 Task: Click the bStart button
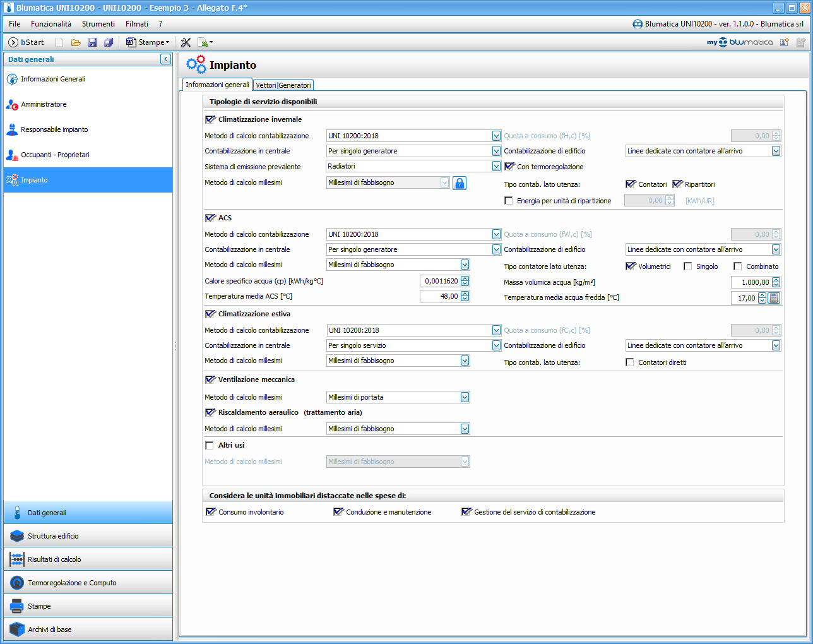pos(27,42)
